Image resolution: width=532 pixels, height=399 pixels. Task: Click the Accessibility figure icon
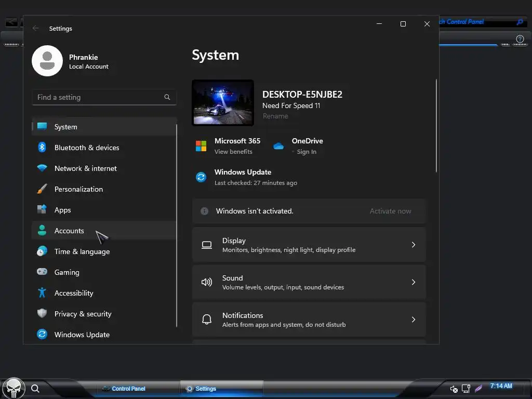[x=42, y=292]
